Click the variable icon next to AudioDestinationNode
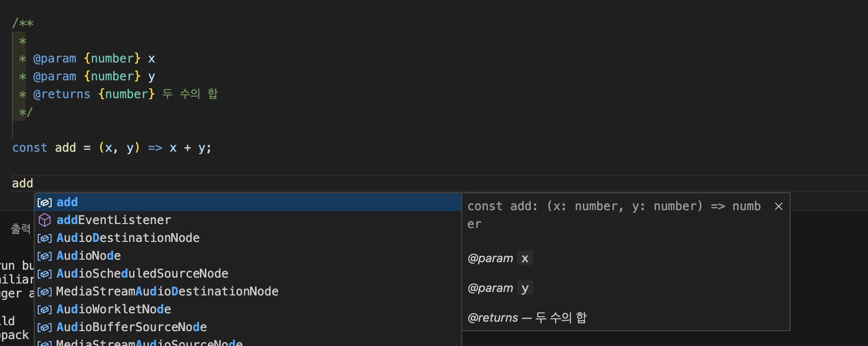The image size is (868, 346). 45,238
